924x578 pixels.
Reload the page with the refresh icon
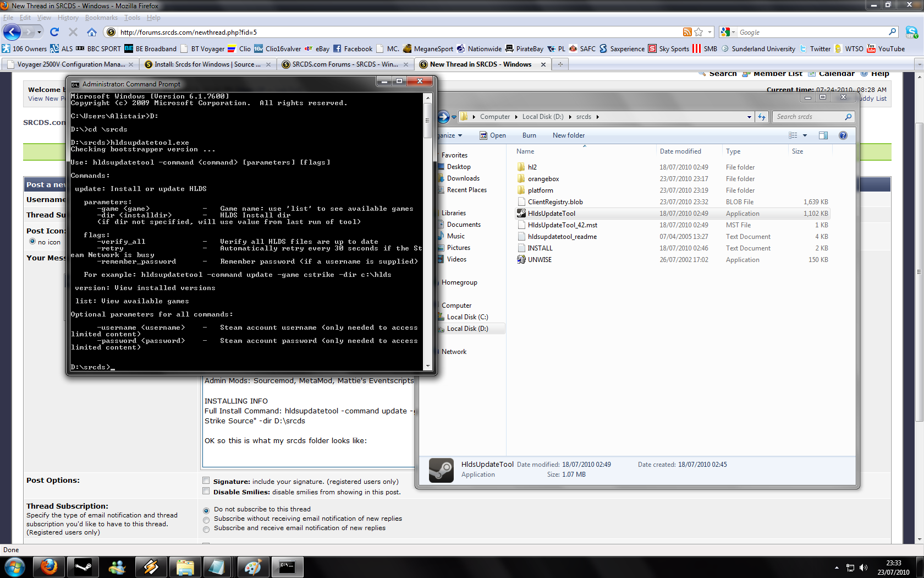pos(54,32)
